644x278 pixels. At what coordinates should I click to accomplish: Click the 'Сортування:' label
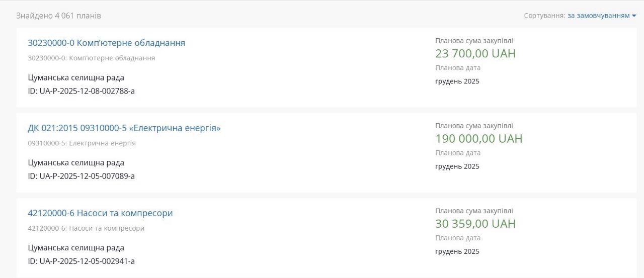coord(544,16)
